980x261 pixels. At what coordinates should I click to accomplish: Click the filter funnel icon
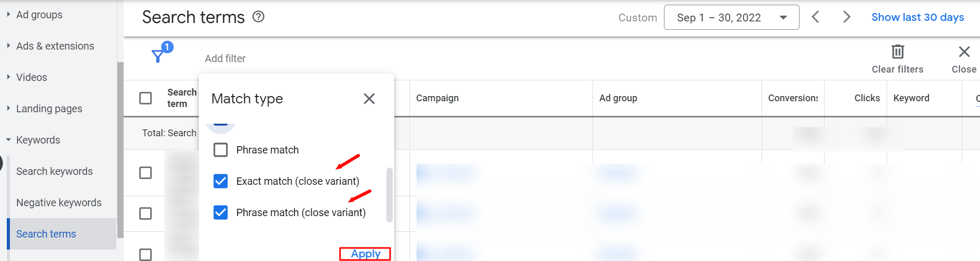pyautogui.click(x=158, y=56)
